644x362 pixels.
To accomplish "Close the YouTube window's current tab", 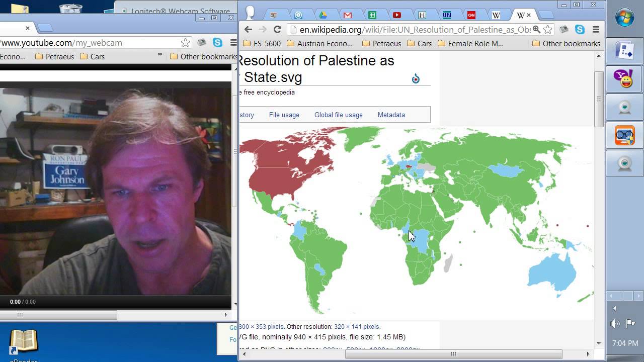I will 28,28.
